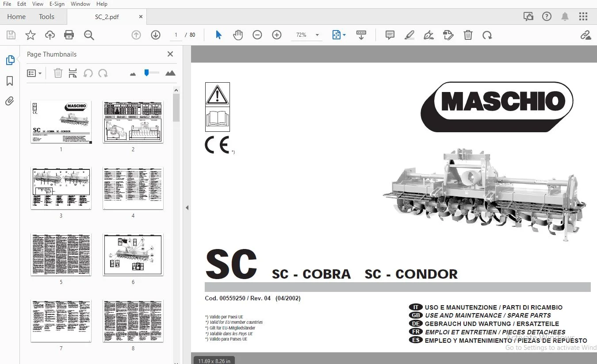This screenshot has height=364, width=597.
Task: Select page 3 thumbnail
Action: point(61,188)
